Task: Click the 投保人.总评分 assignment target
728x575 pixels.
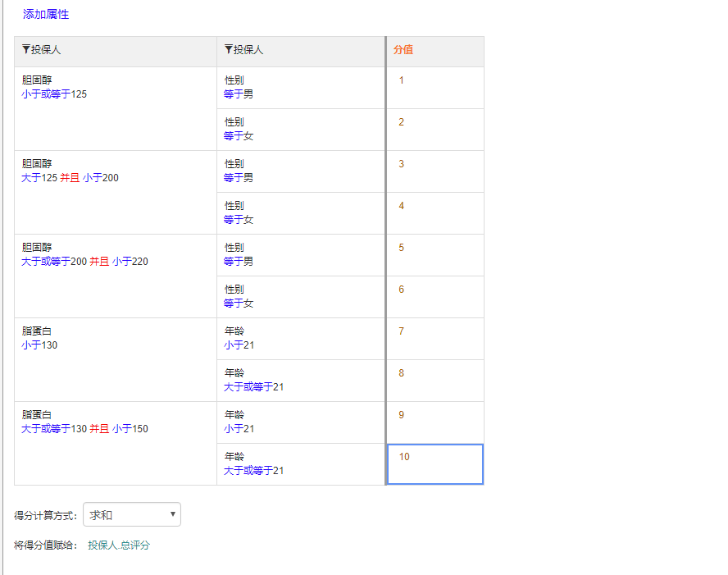Action: tap(119, 545)
